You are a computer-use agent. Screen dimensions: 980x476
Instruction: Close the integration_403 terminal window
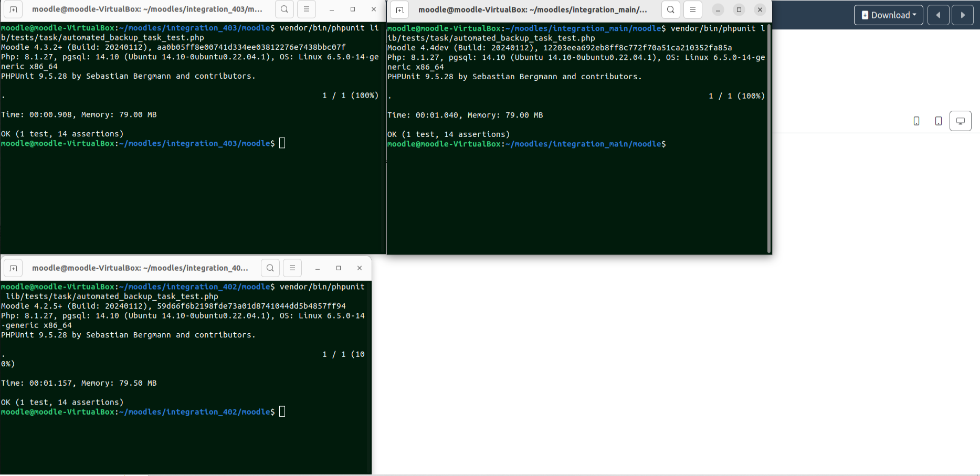click(x=374, y=9)
